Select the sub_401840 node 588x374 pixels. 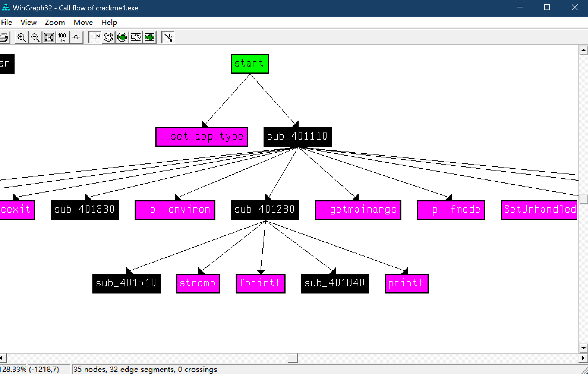pyautogui.click(x=335, y=284)
